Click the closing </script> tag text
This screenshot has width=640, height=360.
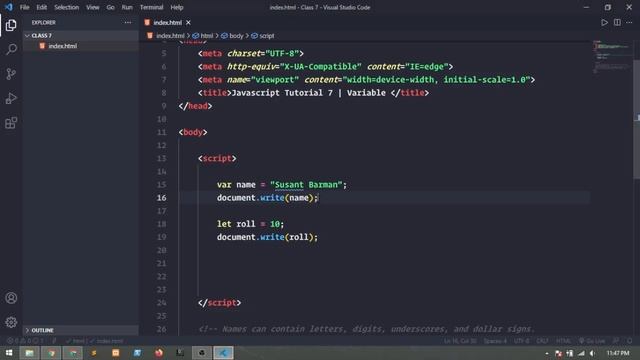click(219, 302)
